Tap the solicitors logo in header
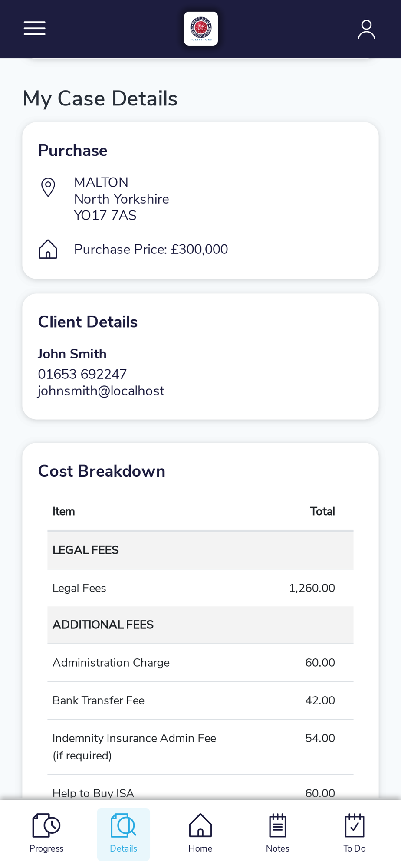 (x=200, y=29)
